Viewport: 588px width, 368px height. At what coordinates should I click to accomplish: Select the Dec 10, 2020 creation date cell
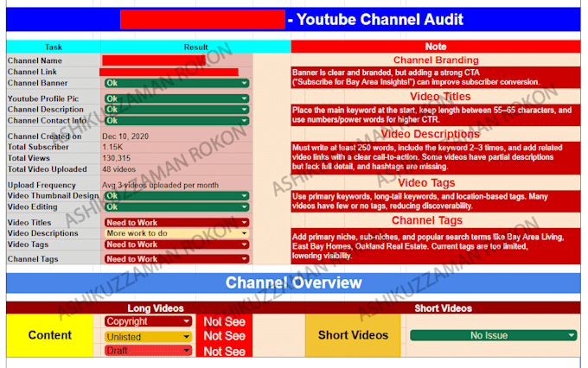[176, 136]
